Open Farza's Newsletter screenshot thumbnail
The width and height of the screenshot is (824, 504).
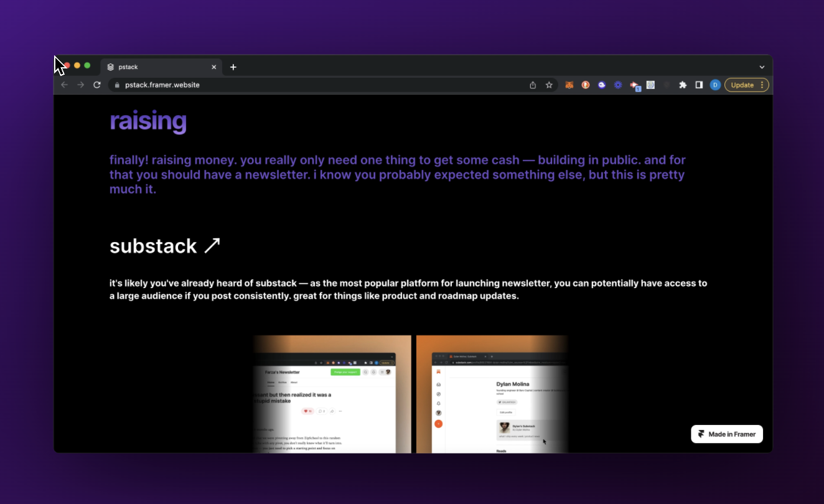(332, 394)
